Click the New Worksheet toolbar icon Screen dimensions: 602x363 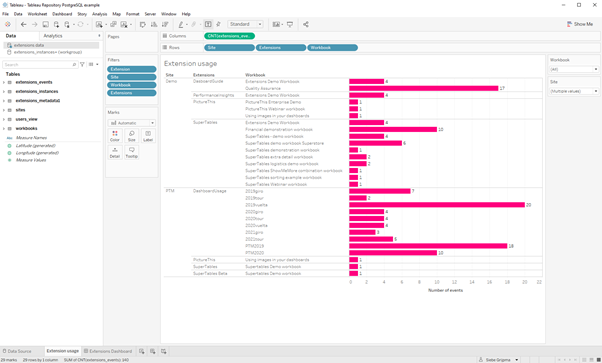pyautogui.click(x=99, y=24)
